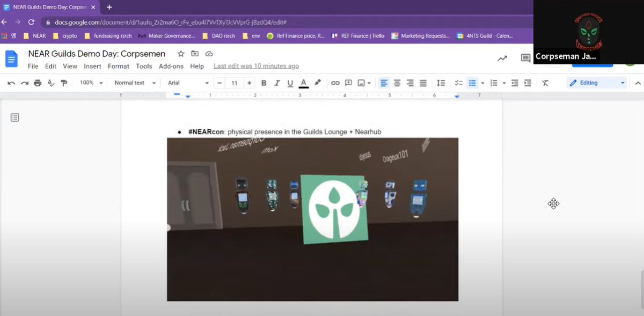
Task: Add a comment using the toolbar icon
Action: pyautogui.click(x=348, y=83)
